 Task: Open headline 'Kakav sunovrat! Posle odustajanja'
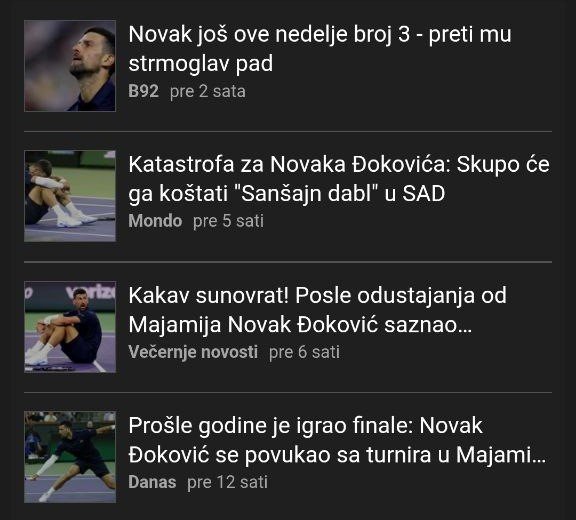coord(318,310)
